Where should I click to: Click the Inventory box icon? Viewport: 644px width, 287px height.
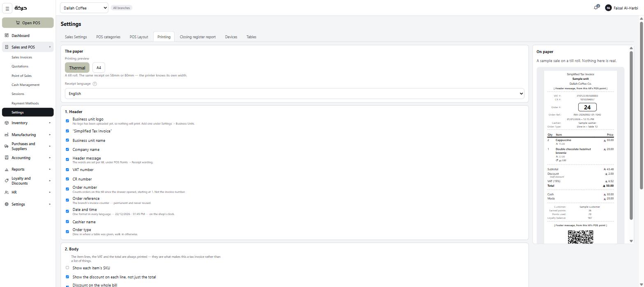(7, 123)
